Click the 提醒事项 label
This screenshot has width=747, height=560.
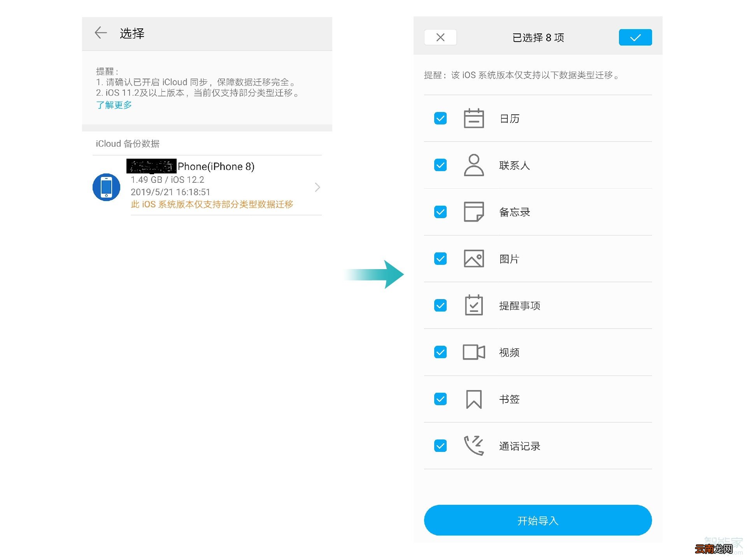(519, 306)
